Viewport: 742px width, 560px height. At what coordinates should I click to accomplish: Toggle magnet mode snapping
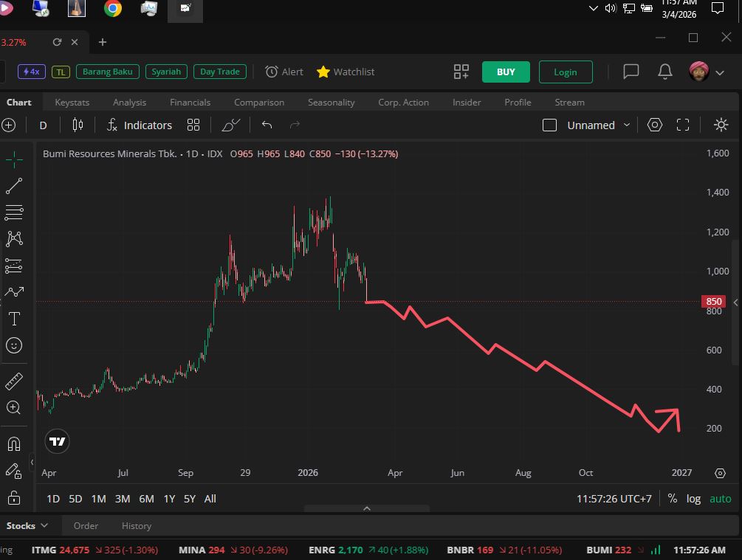coord(14,444)
